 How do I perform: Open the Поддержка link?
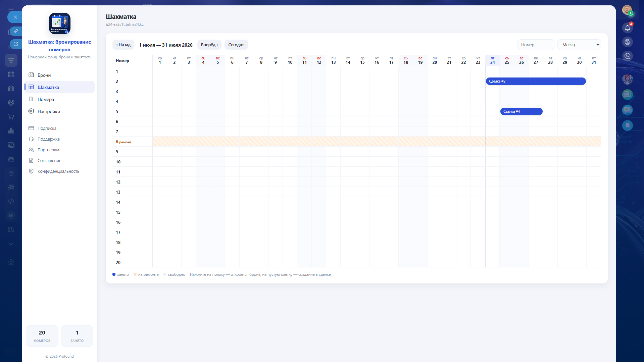click(48, 139)
